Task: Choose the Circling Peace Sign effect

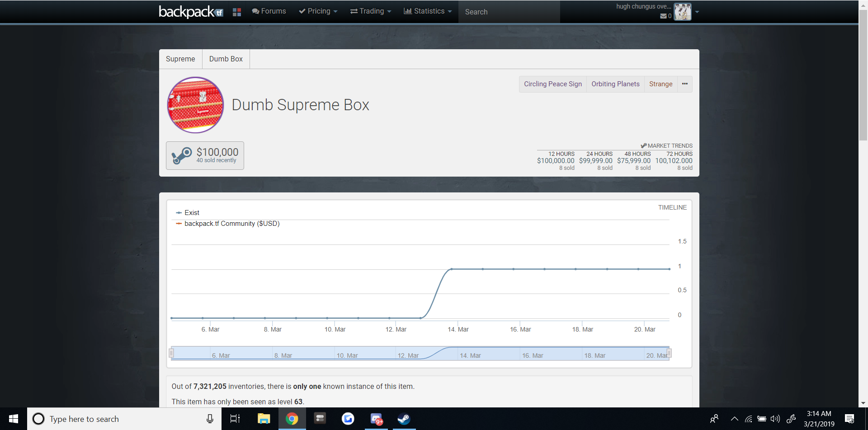Action: tap(553, 84)
